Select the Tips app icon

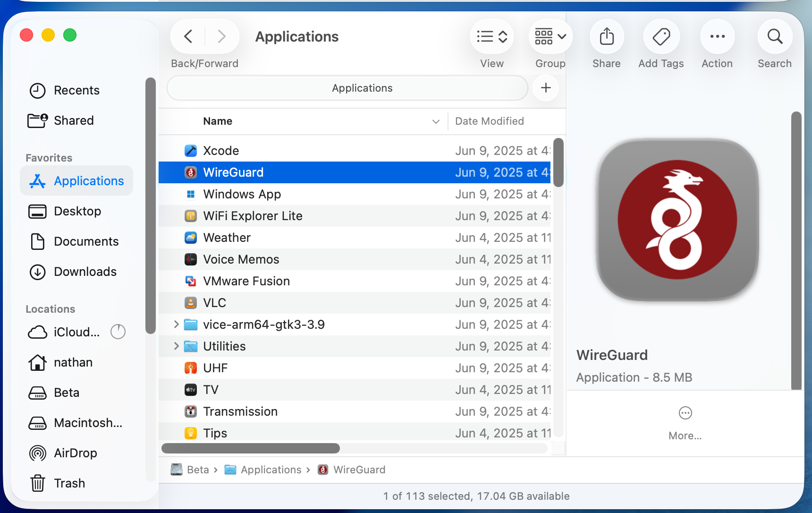click(191, 433)
